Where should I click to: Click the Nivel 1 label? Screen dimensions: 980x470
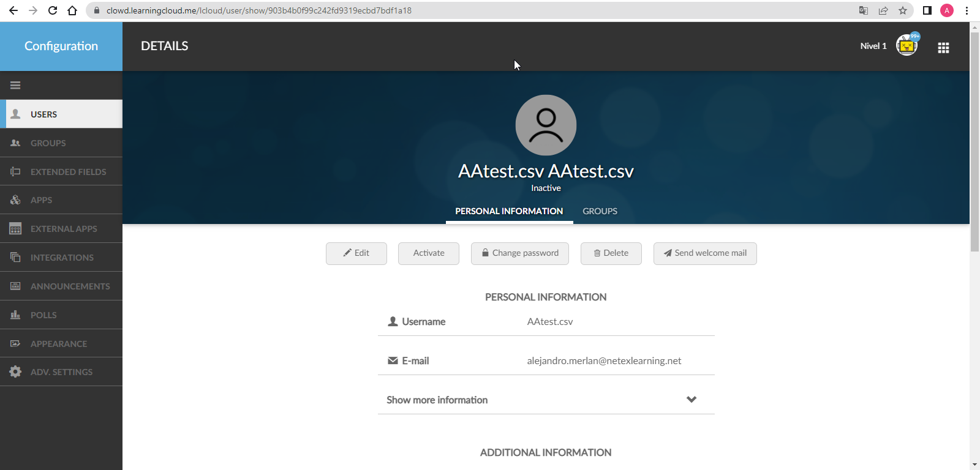click(x=873, y=46)
